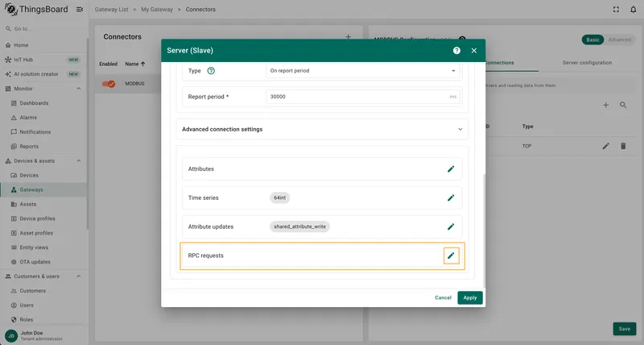Click the shared_attribute_write chip
The width and height of the screenshot is (644, 345).
[x=299, y=227]
